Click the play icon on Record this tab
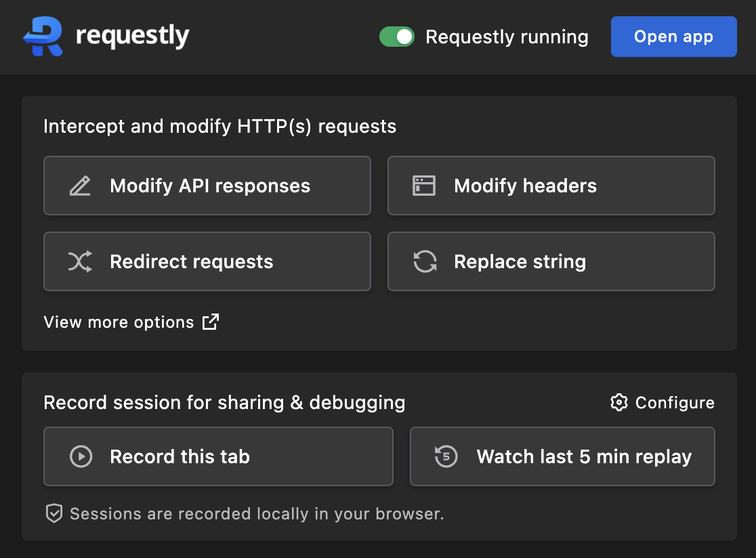The height and width of the screenshot is (558, 756). 81,456
